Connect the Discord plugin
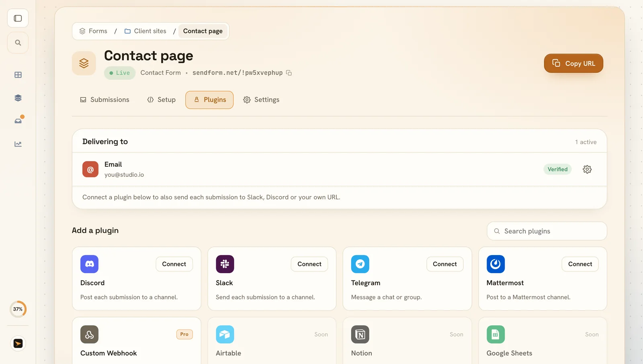The height and width of the screenshot is (364, 643). pos(174,264)
